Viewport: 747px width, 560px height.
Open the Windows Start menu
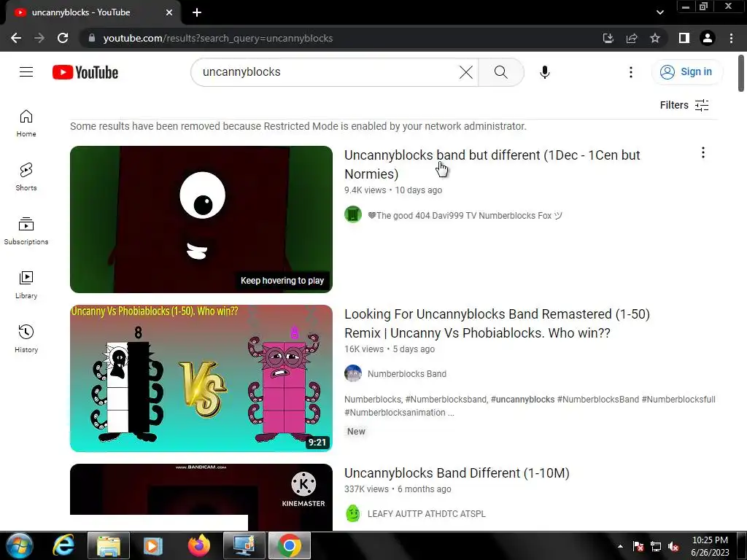click(20, 545)
